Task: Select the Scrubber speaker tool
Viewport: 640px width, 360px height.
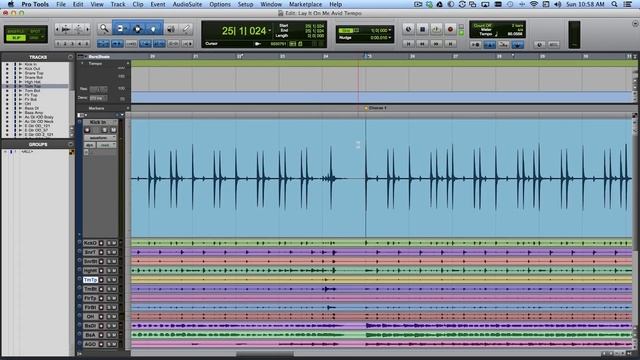Action: tap(171, 29)
